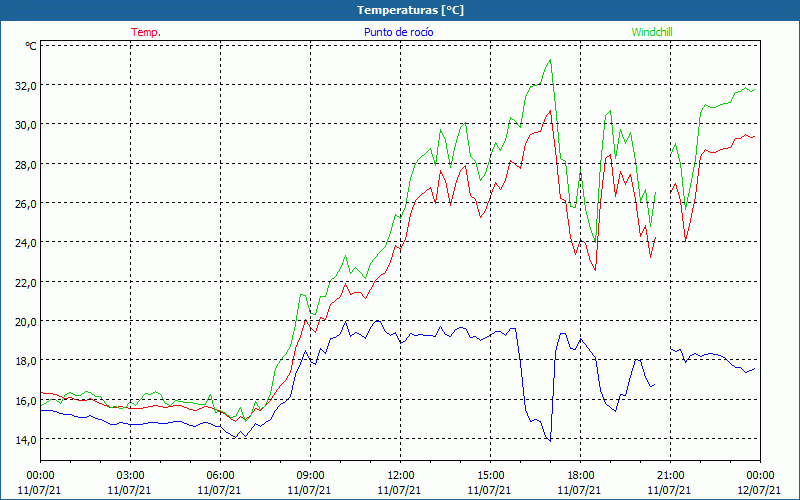Click the 16,0 y-axis value
The height and width of the screenshot is (500, 800).
26,401
